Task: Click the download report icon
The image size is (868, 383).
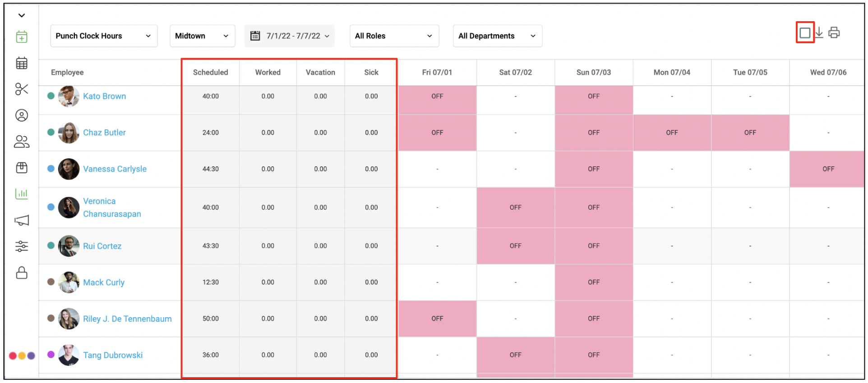Action: [819, 32]
